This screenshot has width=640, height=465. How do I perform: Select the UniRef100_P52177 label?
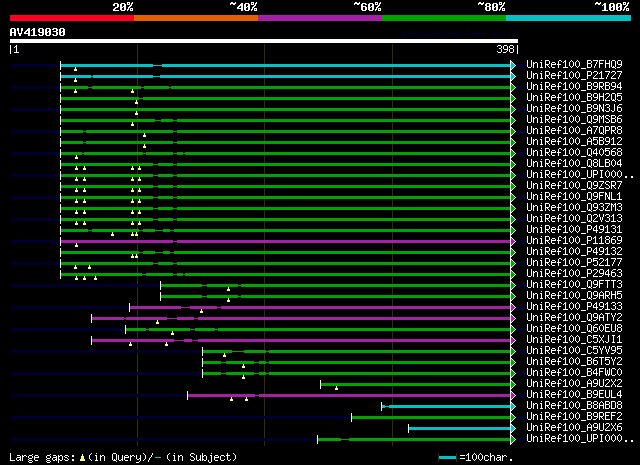(574, 263)
